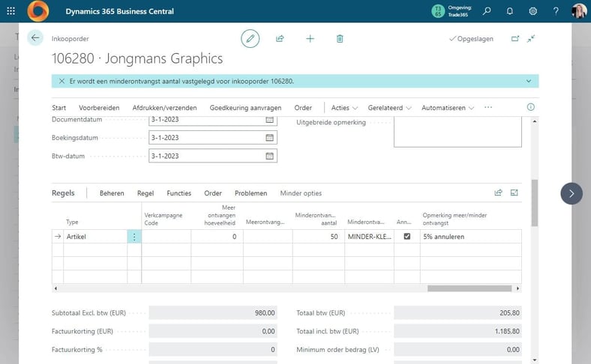The width and height of the screenshot is (591, 364).
Task: Open the Start menu tab
Action: (58, 108)
